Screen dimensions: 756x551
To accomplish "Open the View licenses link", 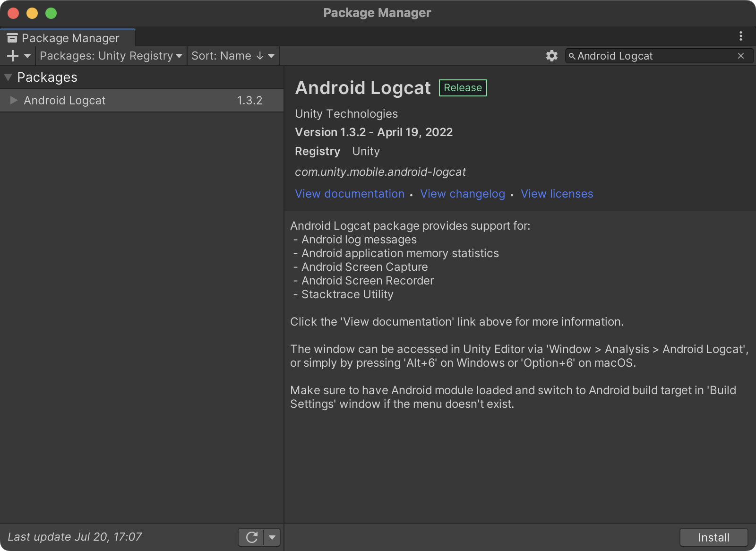I will point(557,194).
